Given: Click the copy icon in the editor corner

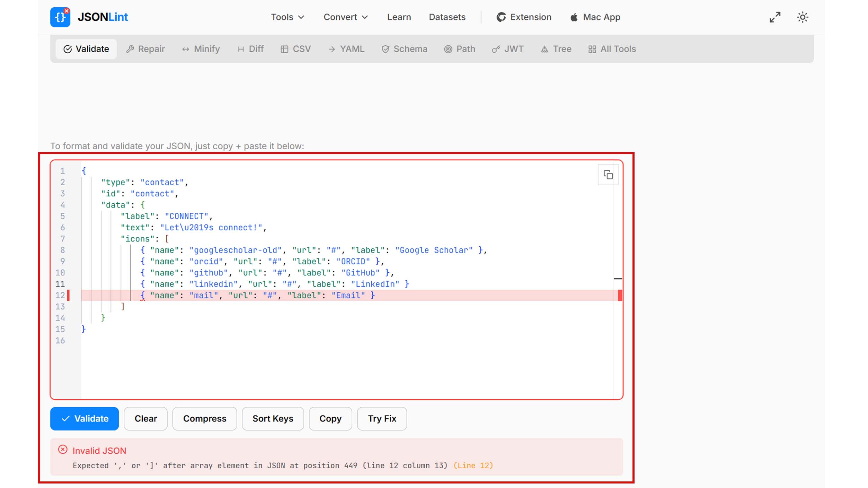Looking at the screenshot, I should 608,175.
